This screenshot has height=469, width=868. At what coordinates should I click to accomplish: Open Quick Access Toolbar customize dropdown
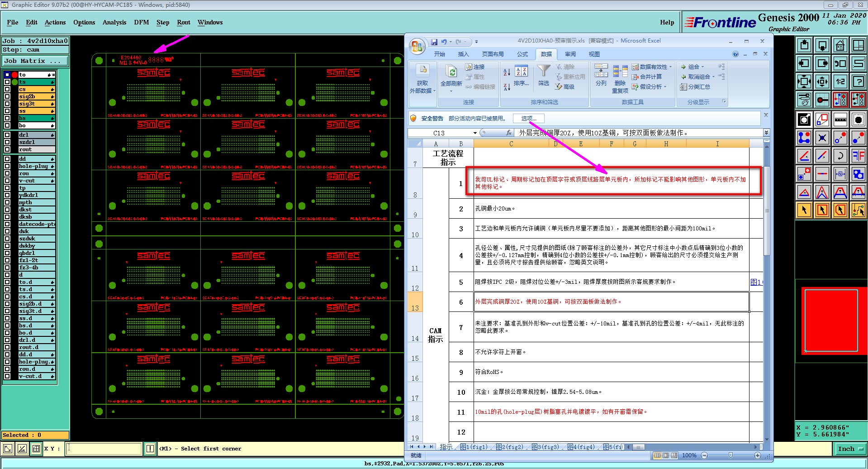click(x=476, y=42)
